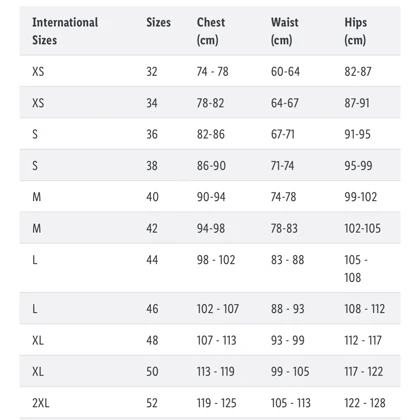Click the Sizes column header

158,22
